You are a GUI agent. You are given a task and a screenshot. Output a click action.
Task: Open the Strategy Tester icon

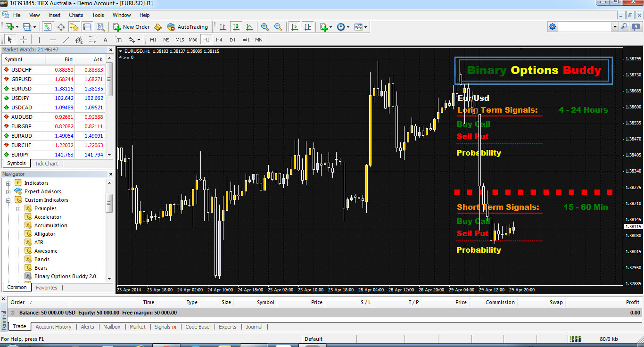click(x=100, y=27)
